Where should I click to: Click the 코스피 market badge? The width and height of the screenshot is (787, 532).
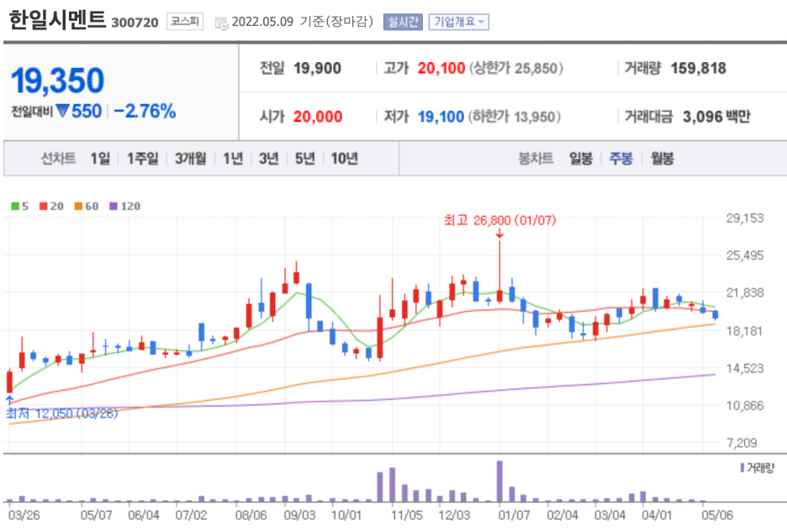coord(185,21)
